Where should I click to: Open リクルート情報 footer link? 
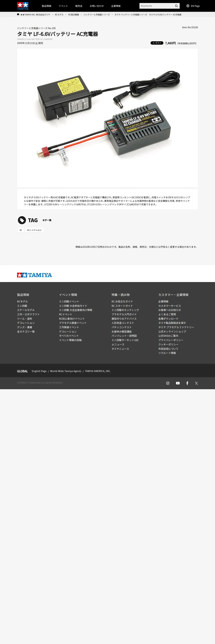[x=167, y=353]
